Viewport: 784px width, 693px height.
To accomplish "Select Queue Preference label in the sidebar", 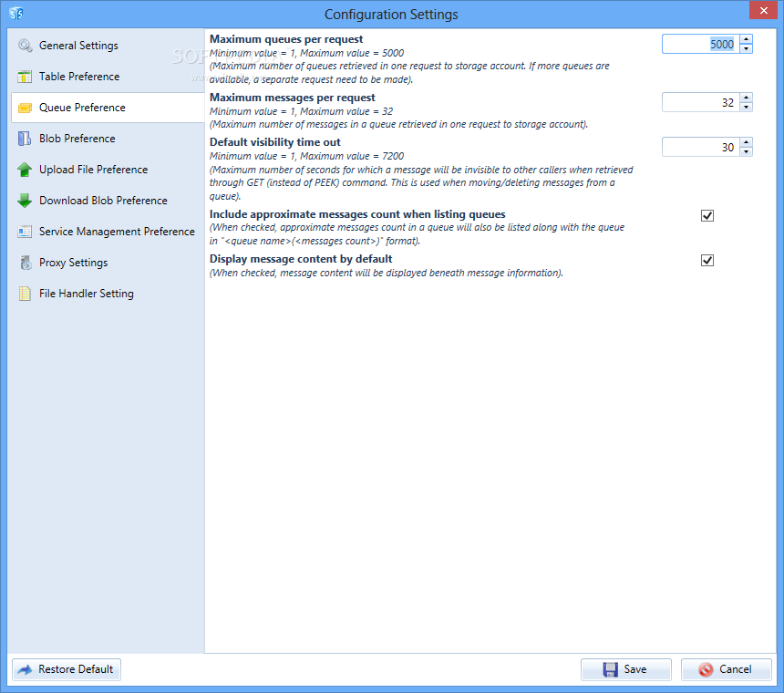I will click(82, 108).
